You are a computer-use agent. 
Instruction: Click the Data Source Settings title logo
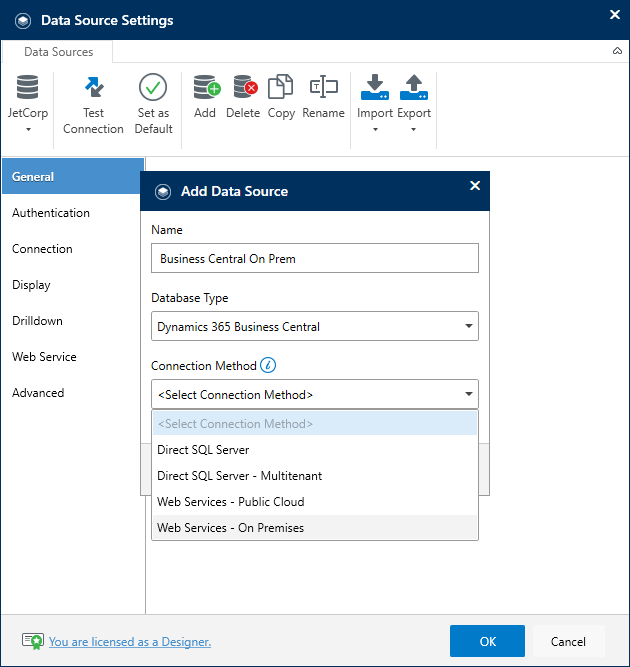point(23,20)
